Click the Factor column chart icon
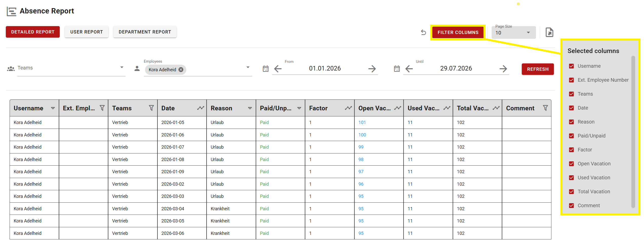The image size is (644, 244). (348, 108)
